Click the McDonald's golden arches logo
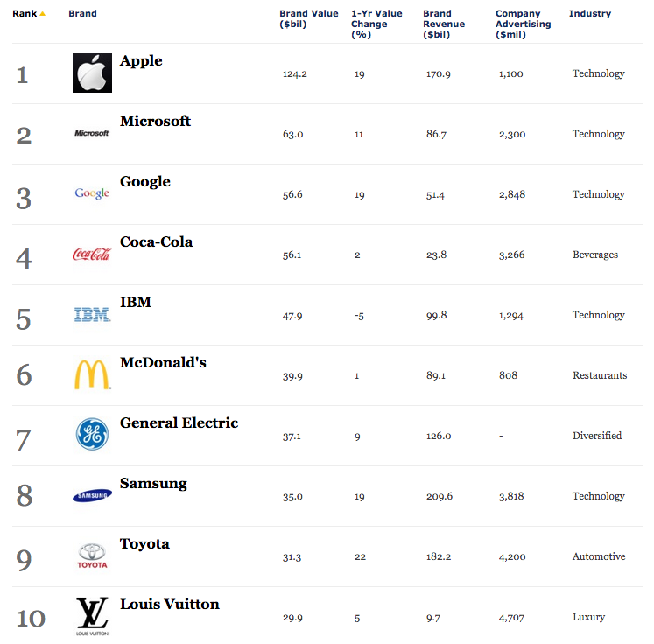This screenshot has width=654, height=644. (92, 374)
